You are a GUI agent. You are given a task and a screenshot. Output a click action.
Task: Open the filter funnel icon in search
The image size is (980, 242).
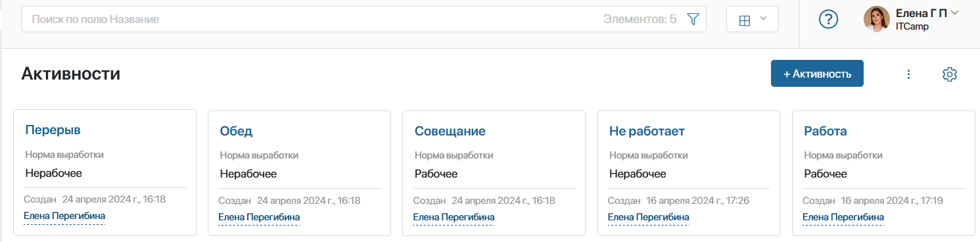coord(692,20)
